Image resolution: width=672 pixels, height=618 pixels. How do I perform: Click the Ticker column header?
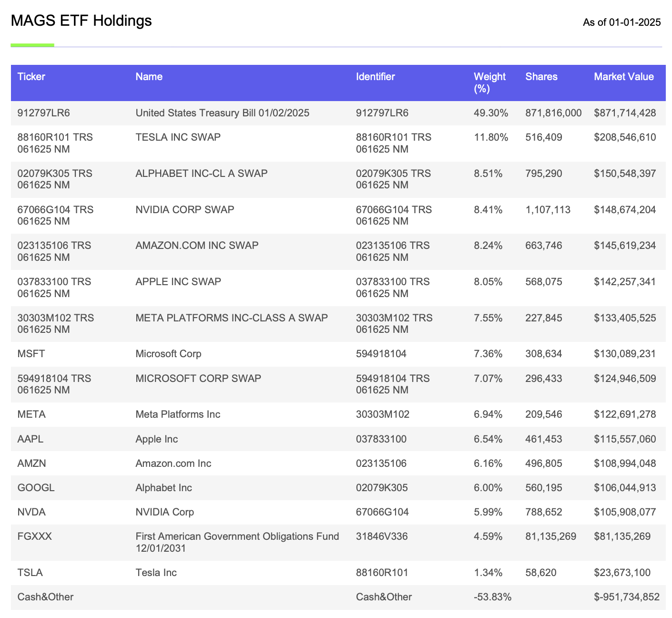pyautogui.click(x=31, y=77)
